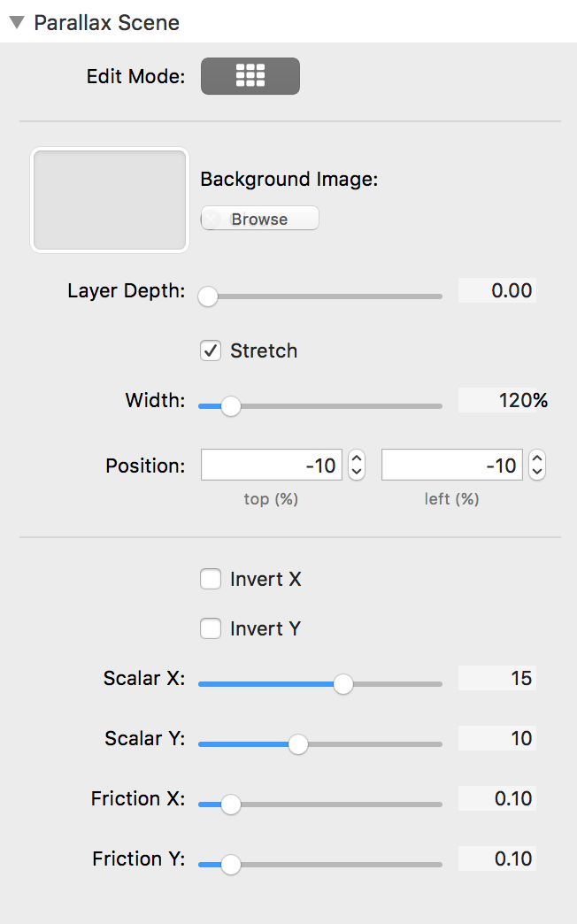The height and width of the screenshot is (924, 577).
Task: Click the Layer Depth slider knob
Action: coord(208,296)
